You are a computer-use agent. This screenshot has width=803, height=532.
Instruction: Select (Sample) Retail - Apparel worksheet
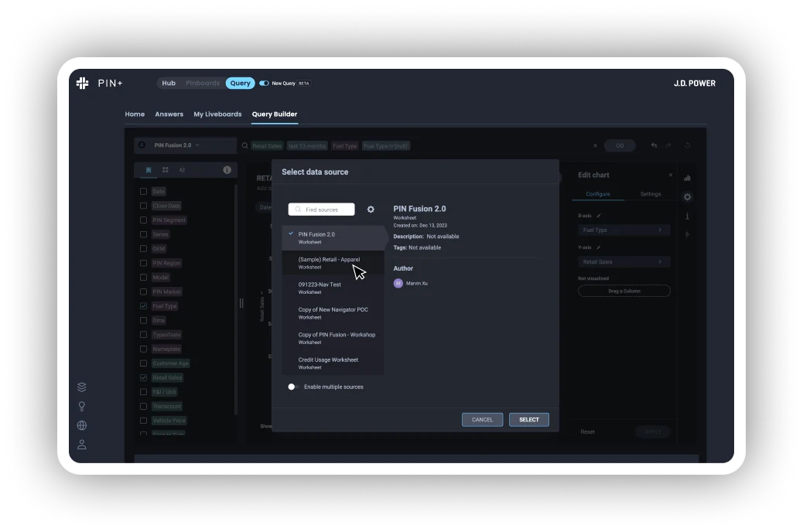(333, 263)
